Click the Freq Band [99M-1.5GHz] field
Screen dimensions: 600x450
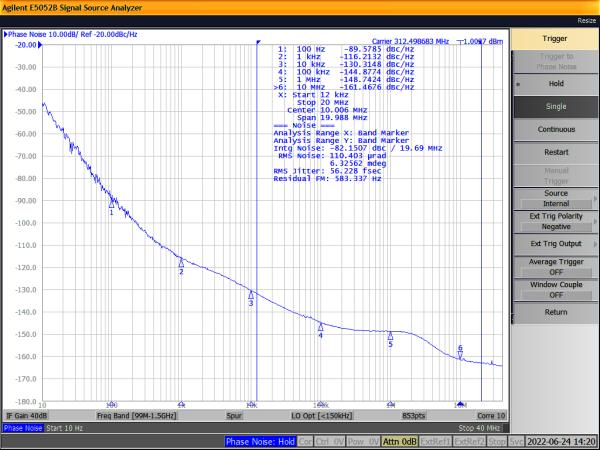pyautogui.click(x=137, y=416)
